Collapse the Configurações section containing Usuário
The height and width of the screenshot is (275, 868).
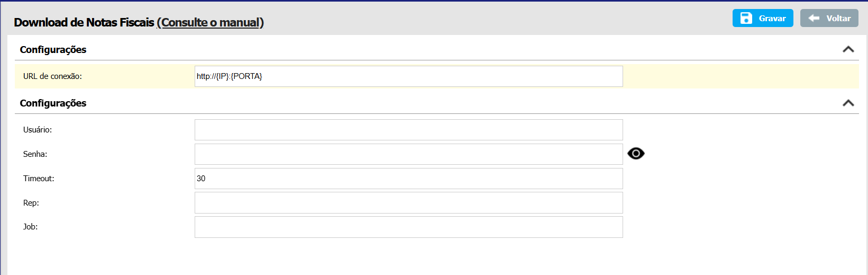point(848,103)
